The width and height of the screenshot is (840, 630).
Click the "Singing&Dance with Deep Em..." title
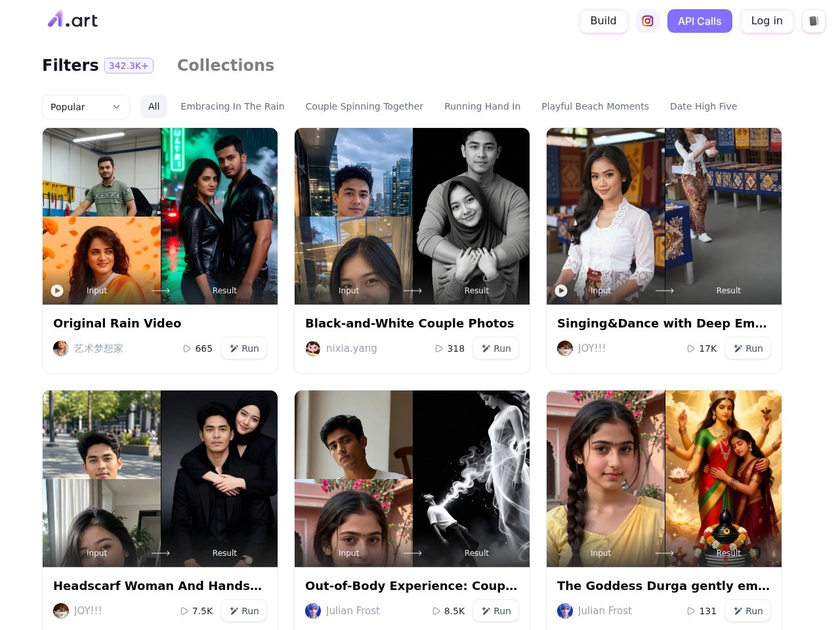(x=662, y=323)
